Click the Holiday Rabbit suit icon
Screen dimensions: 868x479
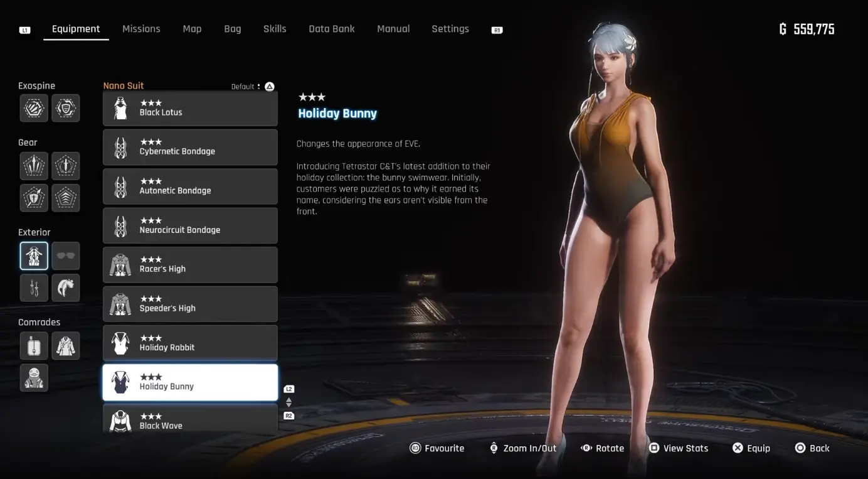coord(120,343)
